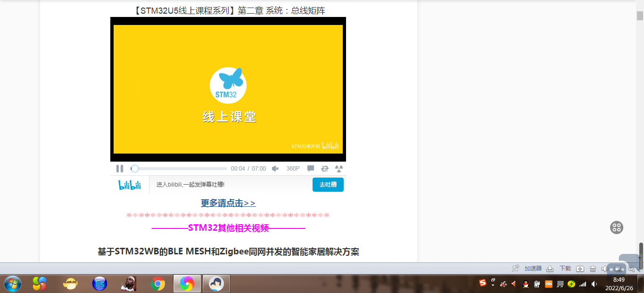
Task: Click the trash bin cleanup icon
Action: pyautogui.click(x=593, y=269)
